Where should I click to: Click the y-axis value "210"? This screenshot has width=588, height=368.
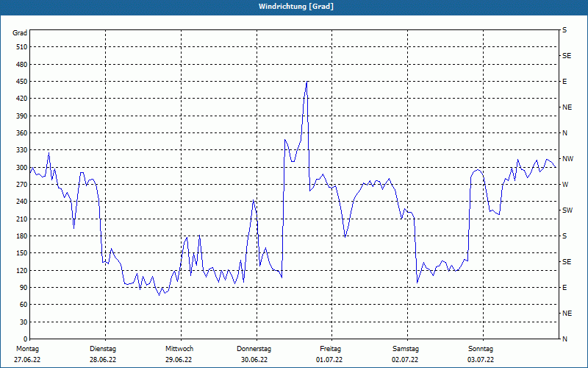(x=22, y=219)
